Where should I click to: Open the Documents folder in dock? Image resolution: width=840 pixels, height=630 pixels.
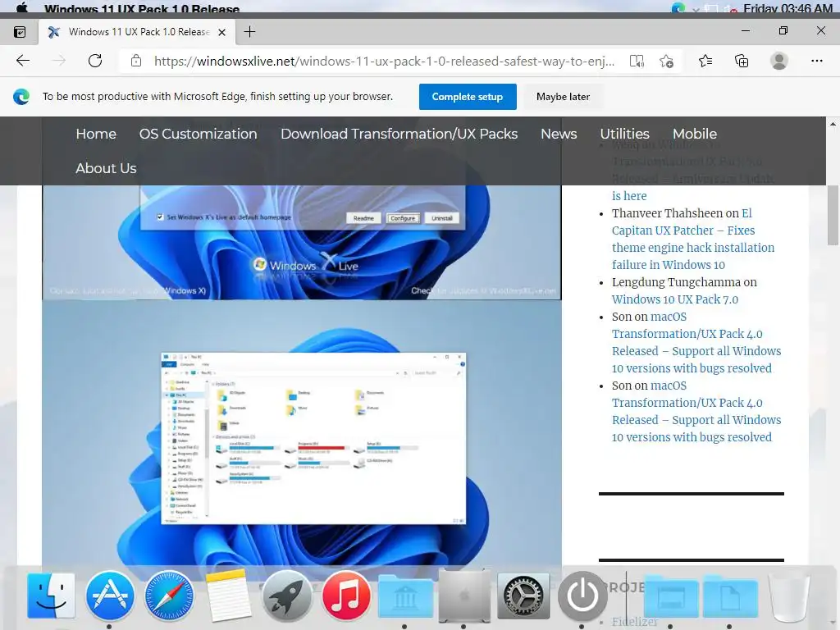[x=729, y=596]
